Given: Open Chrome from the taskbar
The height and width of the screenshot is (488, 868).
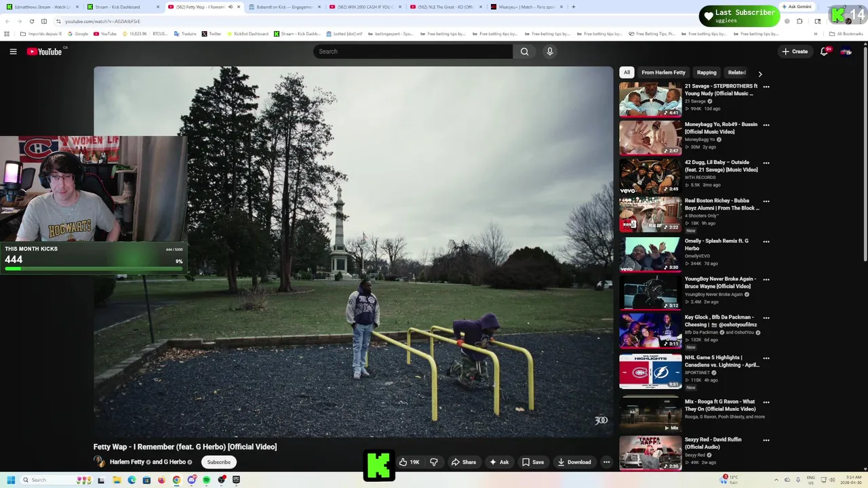Looking at the screenshot, I should click(x=176, y=480).
